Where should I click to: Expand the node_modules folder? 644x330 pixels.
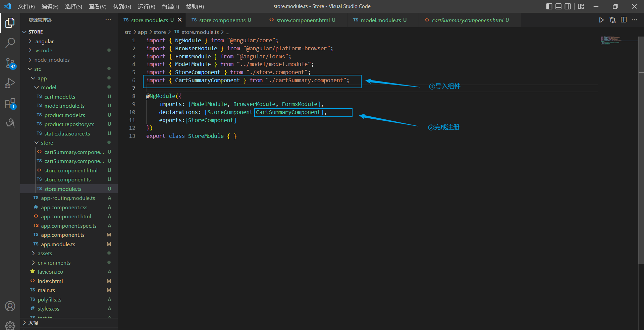(52, 60)
